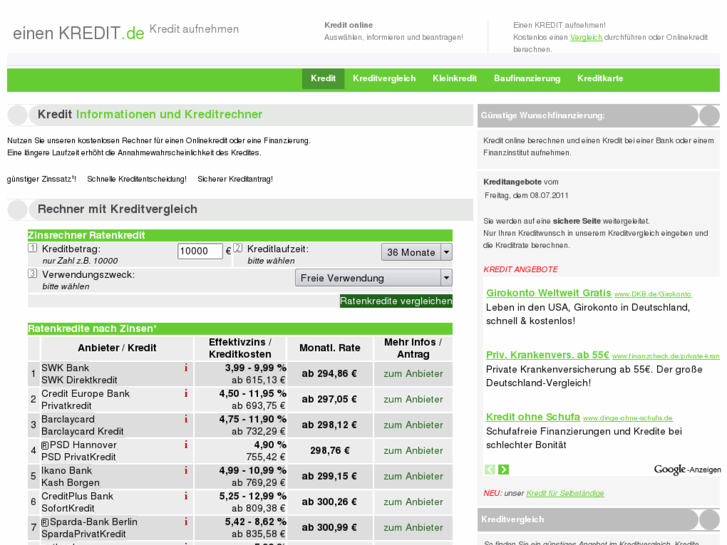
Task: Open info icon for PSD Hannover row
Action: click(x=186, y=444)
